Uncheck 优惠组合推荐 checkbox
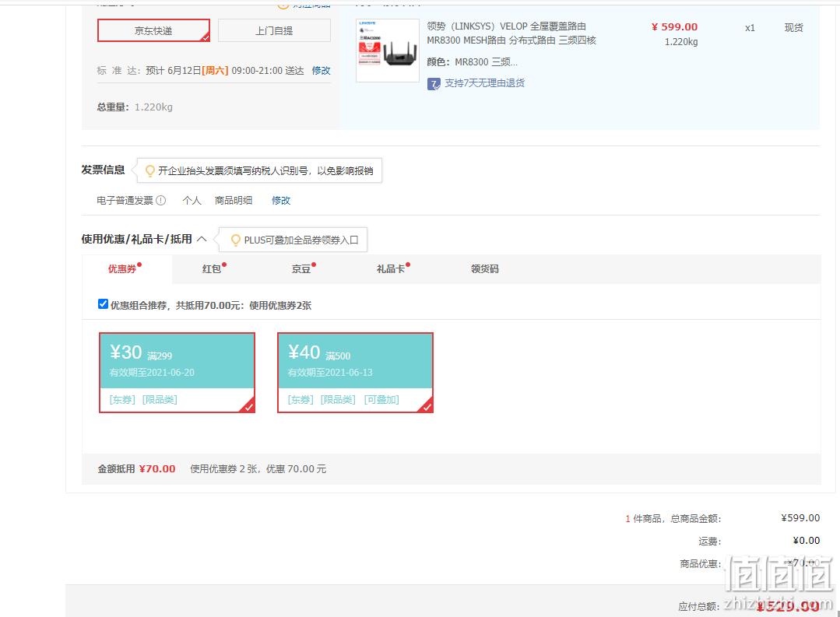840x617 pixels. [x=103, y=304]
